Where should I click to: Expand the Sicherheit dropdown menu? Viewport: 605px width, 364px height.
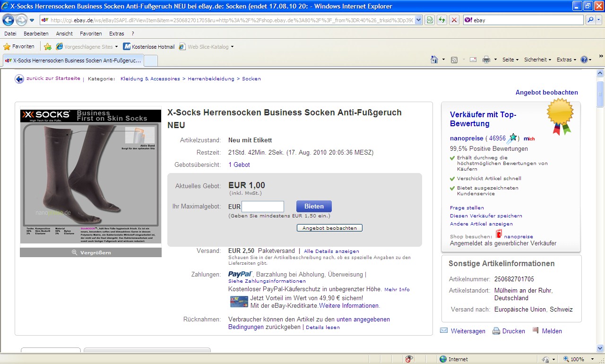point(537,60)
